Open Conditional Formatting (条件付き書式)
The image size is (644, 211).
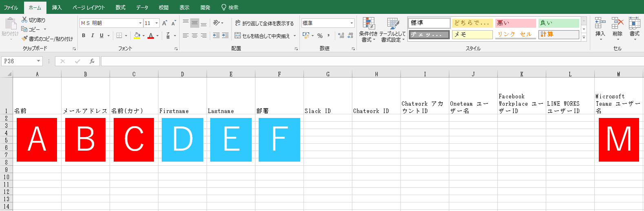click(368, 30)
